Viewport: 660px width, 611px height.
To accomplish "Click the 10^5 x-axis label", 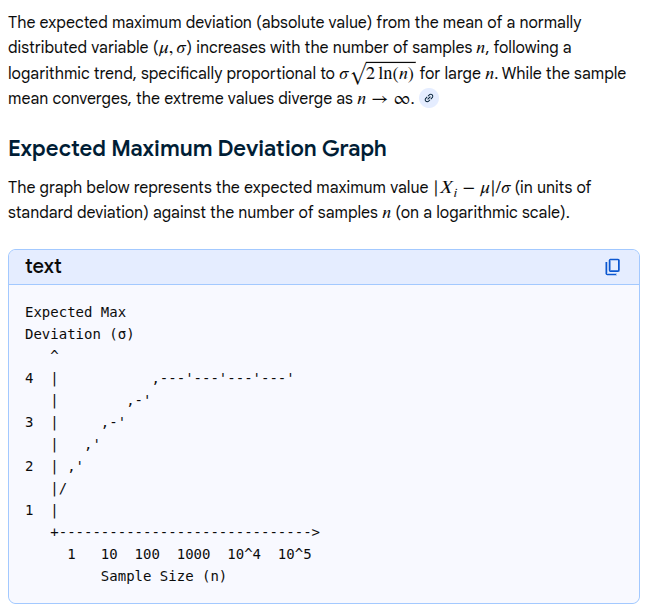I will [295, 554].
